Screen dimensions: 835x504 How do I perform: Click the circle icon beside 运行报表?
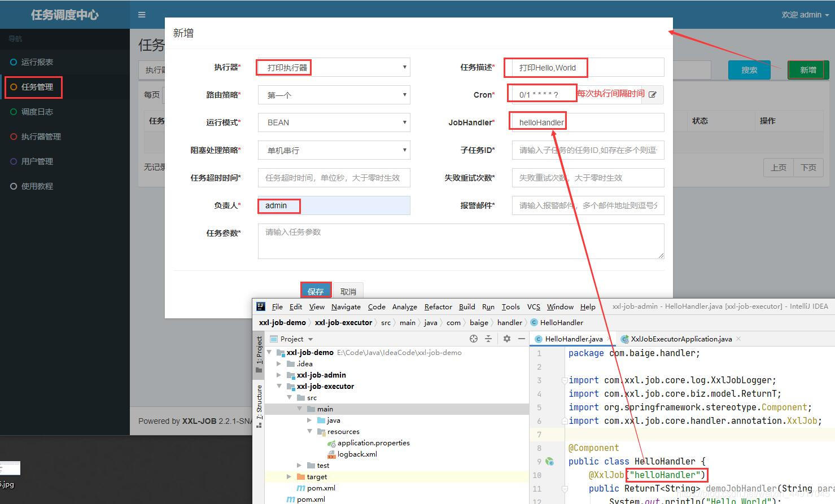[x=14, y=62]
